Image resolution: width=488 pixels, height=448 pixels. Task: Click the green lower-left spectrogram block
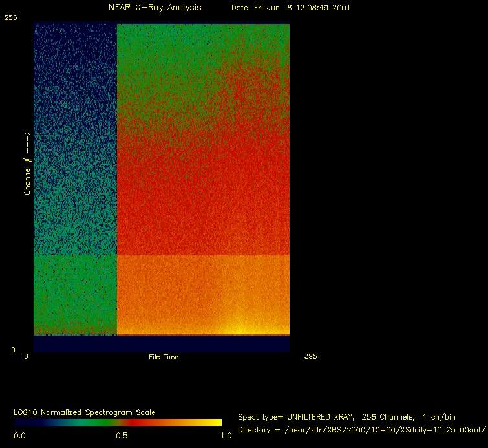pyautogui.click(x=74, y=294)
